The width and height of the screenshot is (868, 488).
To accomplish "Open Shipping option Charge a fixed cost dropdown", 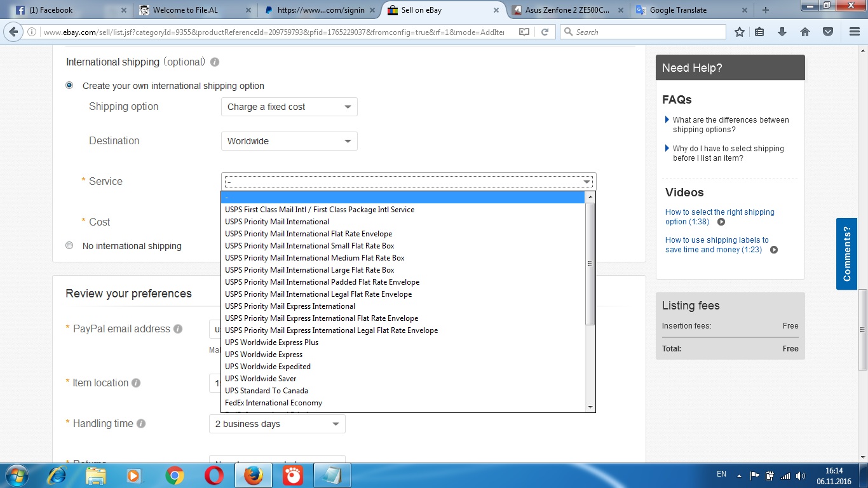I will pyautogui.click(x=289, y=107).
